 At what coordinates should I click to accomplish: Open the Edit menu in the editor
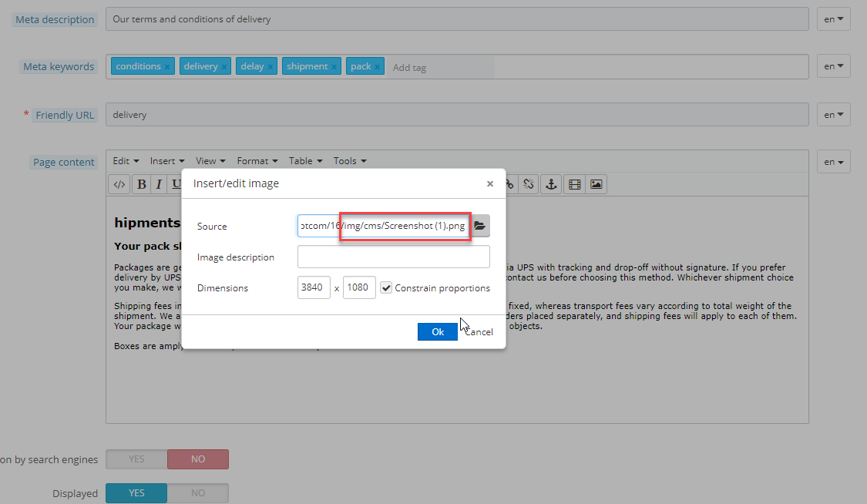click(x=126, y=161)
